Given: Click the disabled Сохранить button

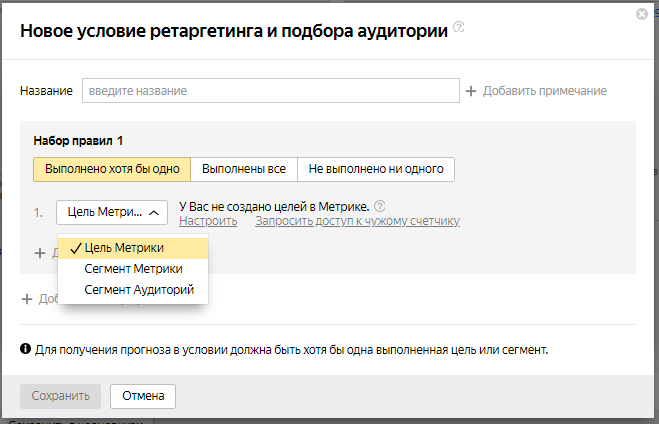Looking at the screenshot, I should (61, 396).
